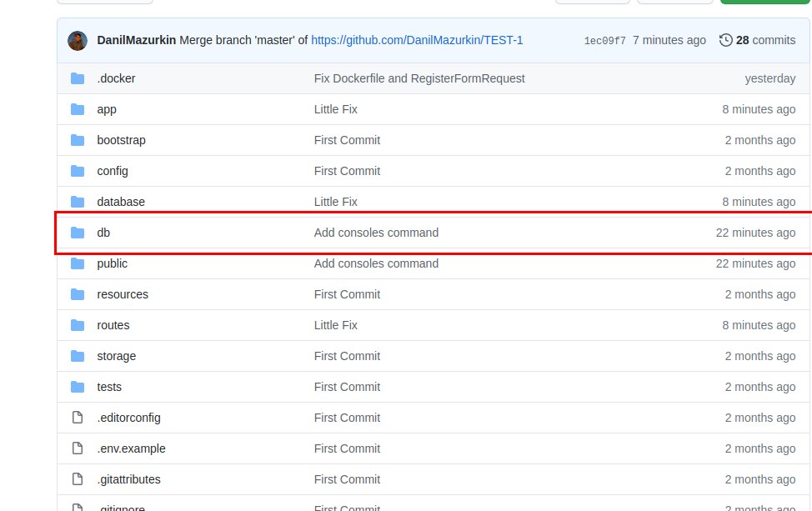The width and height of the screenshot is (812, 511).
Task: Click the public folder icon
Action: (78, 263)
